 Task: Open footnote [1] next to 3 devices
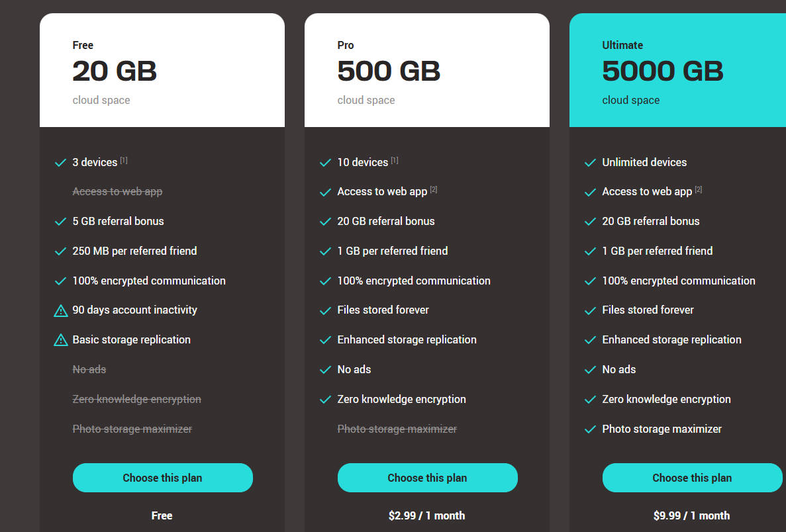(x=124, y=160)
